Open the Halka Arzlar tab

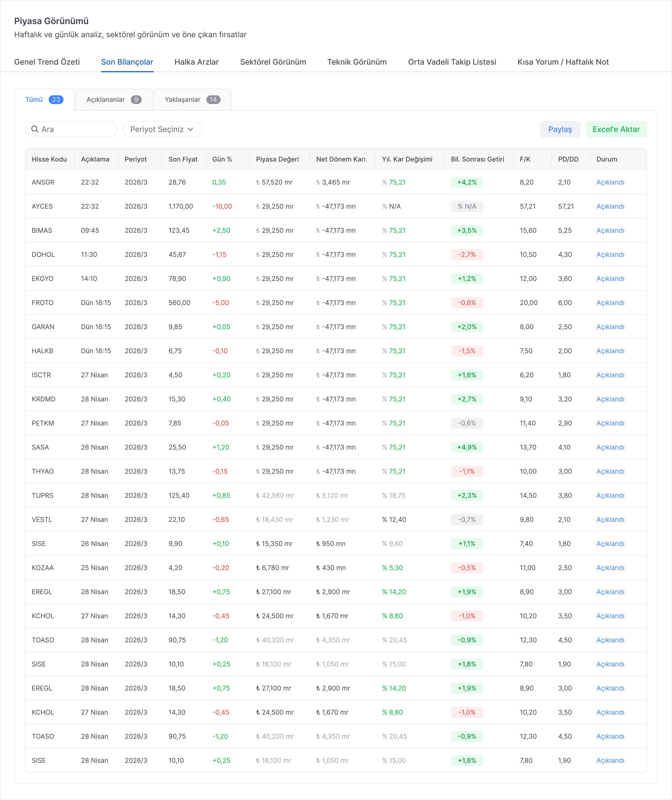[x=196, y=62]
